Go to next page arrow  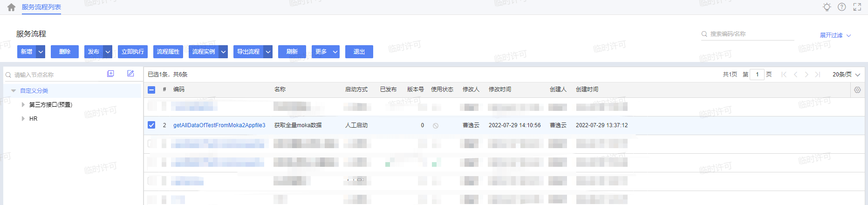tap(806, 75)
